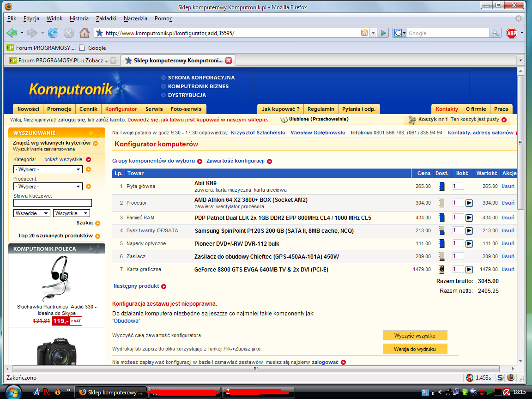Click the horizontal scrollbar thumb
Screen dimensions: 532x399
coord(256,369)
